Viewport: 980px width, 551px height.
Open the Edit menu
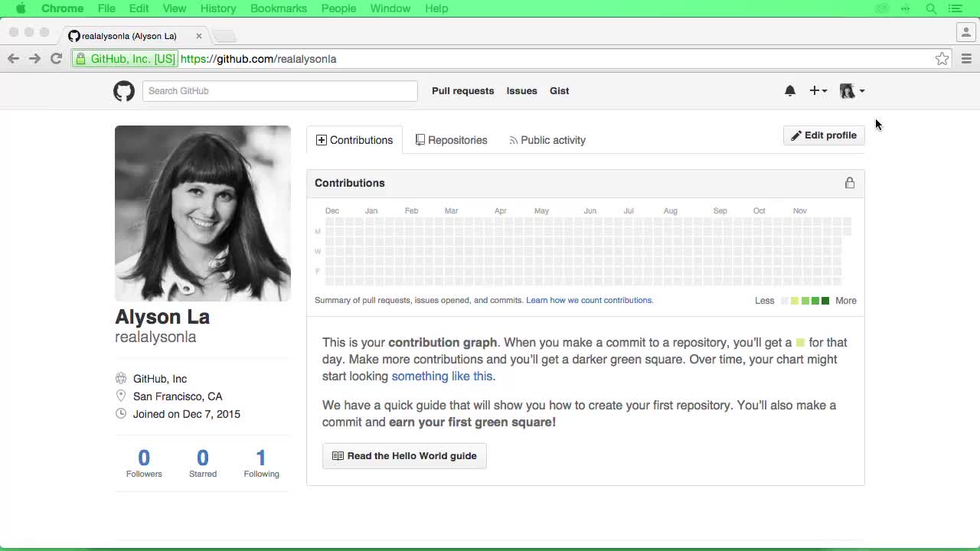coord(139,8)
